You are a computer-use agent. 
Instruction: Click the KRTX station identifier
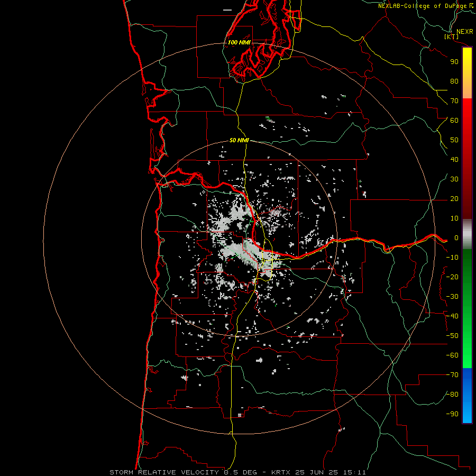pos(281,472)
